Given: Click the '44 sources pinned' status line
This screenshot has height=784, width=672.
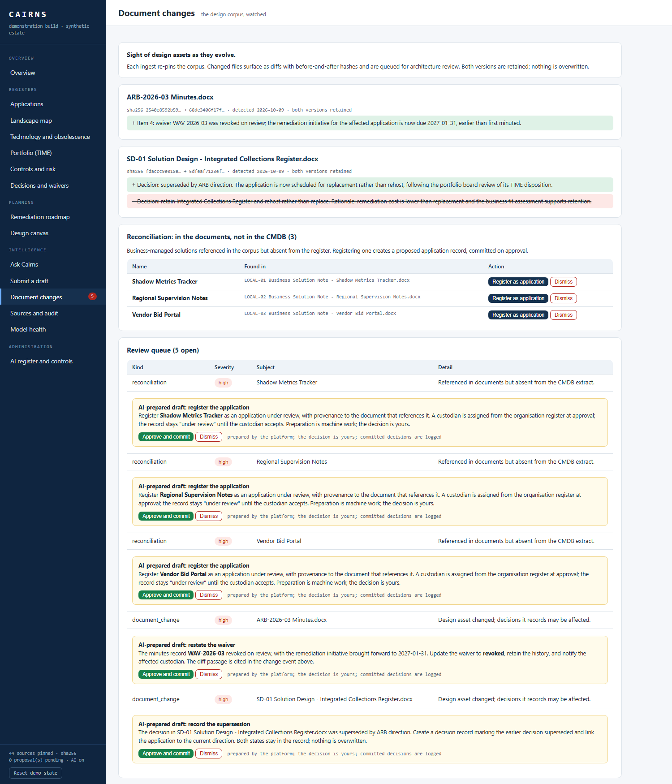Looking at the screenshot, I should tap(43, 754).
